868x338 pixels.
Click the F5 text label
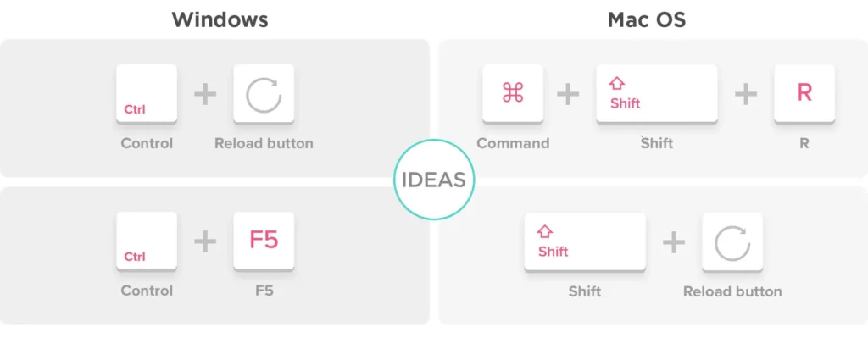[x=264, y=291]
